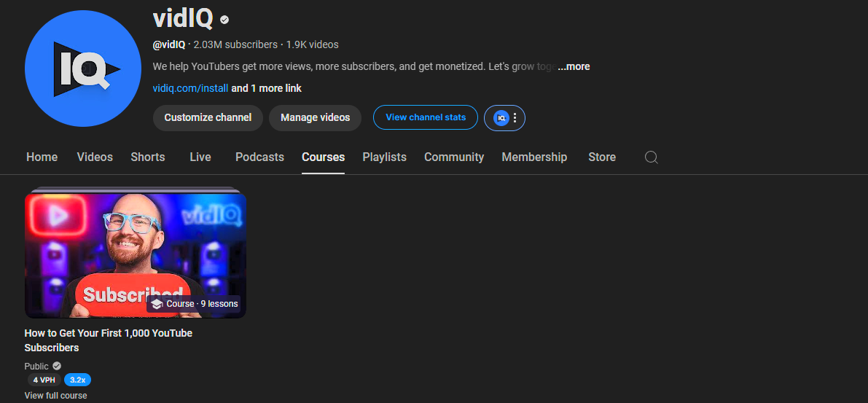
Task: Open the channel search magnifier icon
Action: [x=652, y=157]
